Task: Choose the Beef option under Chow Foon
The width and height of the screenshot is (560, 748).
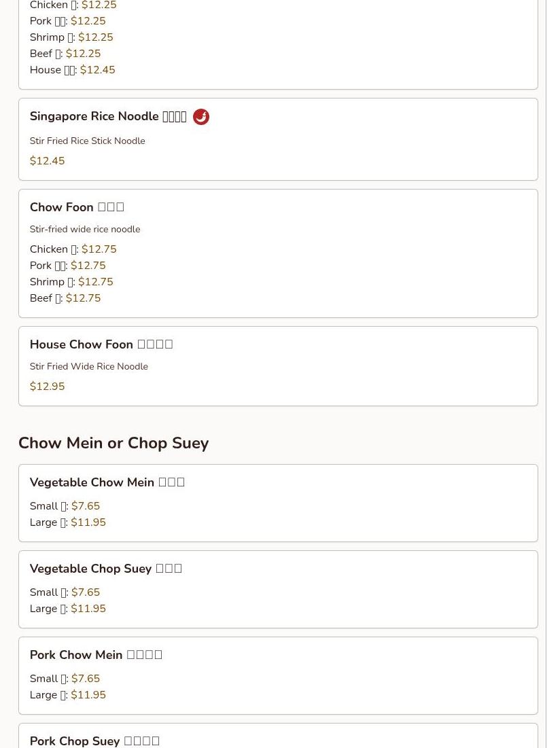Action: [x=65, y=298]
